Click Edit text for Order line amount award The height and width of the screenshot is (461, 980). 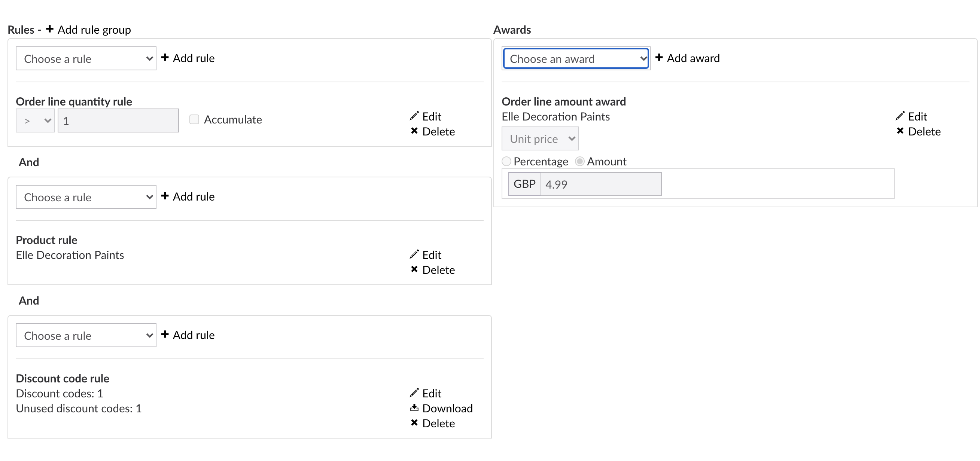pyautogui.click(x=917, y=116)
